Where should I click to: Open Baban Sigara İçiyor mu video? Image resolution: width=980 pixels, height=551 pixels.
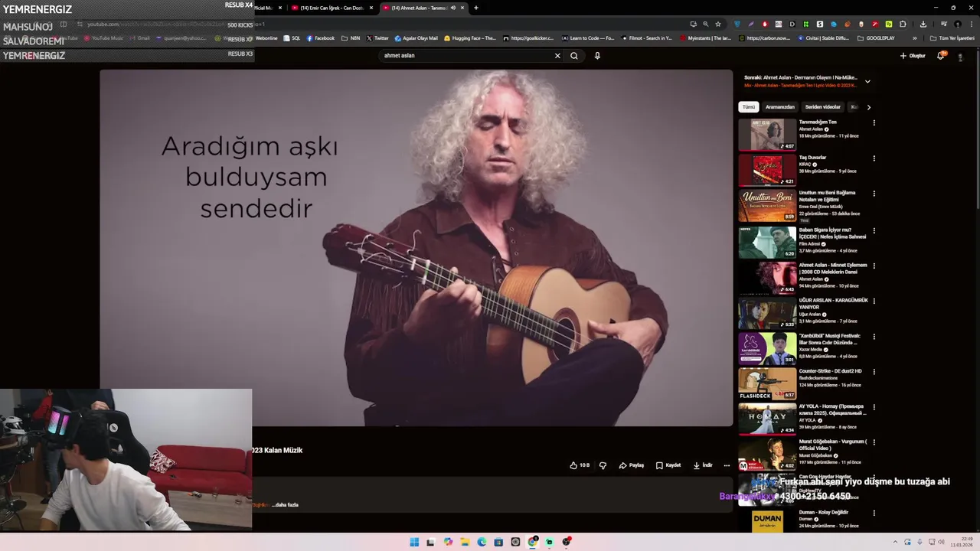pyautogui.click(x=767, y=242)
